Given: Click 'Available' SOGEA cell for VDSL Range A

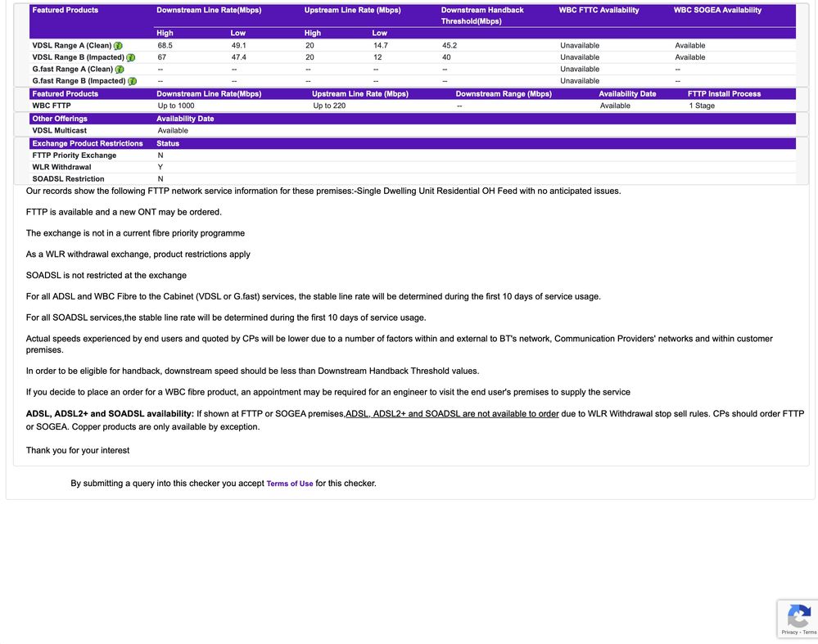Looking at the screenshot, I should (x=689, y=45).
